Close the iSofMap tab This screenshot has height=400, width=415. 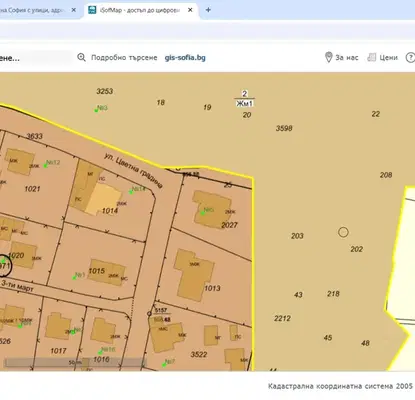click(190, 10)
